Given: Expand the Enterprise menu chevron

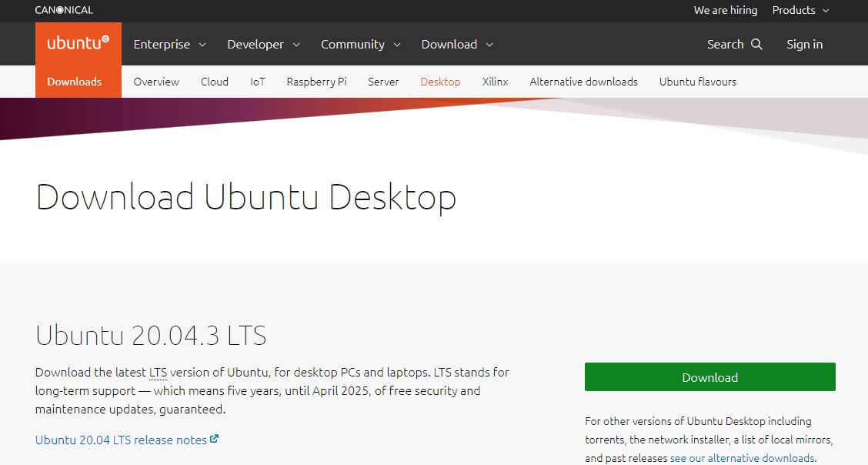Looking at the screenshot, I should (202, 45).
